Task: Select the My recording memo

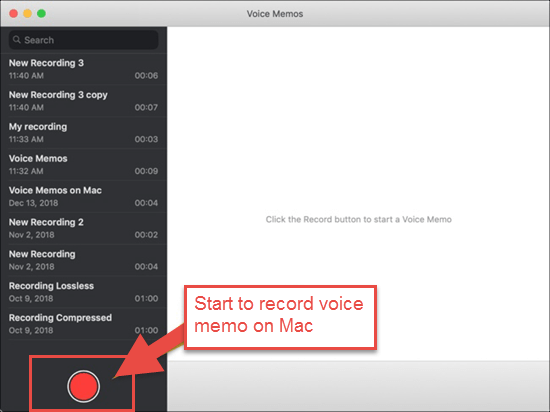Action: click(x=83, y=133)
